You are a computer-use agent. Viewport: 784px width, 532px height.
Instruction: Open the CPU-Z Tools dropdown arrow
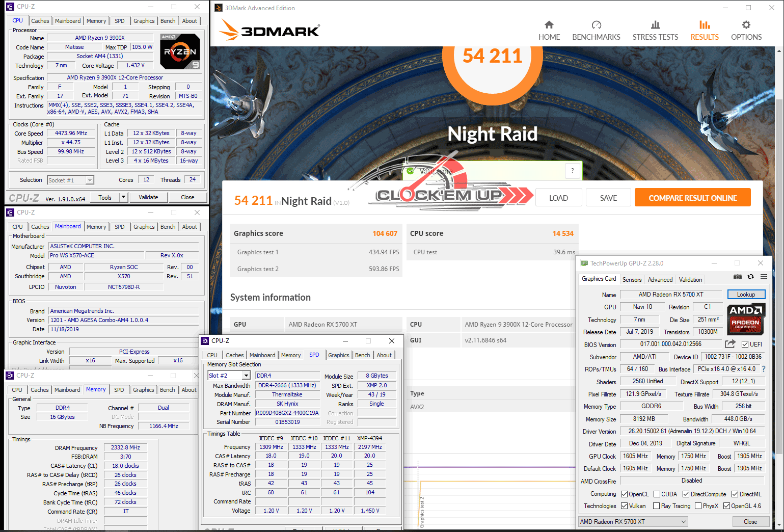point(123,197)
